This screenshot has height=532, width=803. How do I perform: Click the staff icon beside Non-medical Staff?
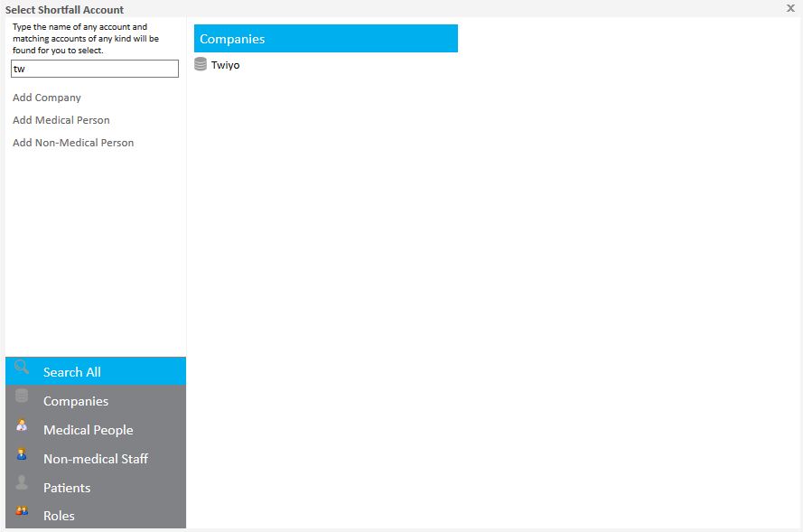[x=22, y=454]
